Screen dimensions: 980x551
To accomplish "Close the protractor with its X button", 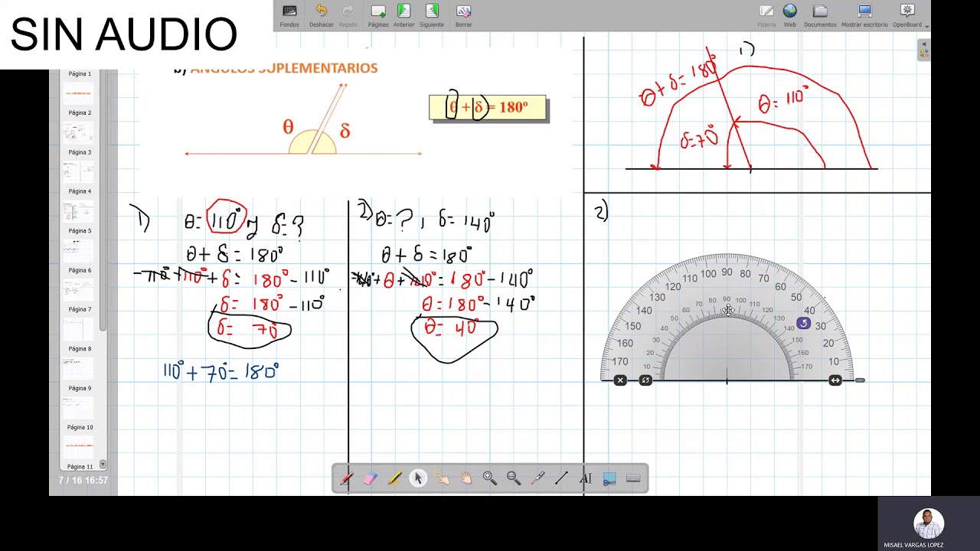I will click(620, 380).
